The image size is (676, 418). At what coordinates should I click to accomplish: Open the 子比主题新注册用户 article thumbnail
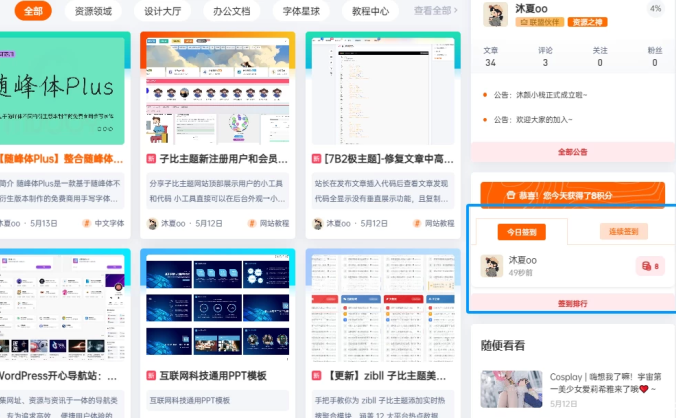218,91
